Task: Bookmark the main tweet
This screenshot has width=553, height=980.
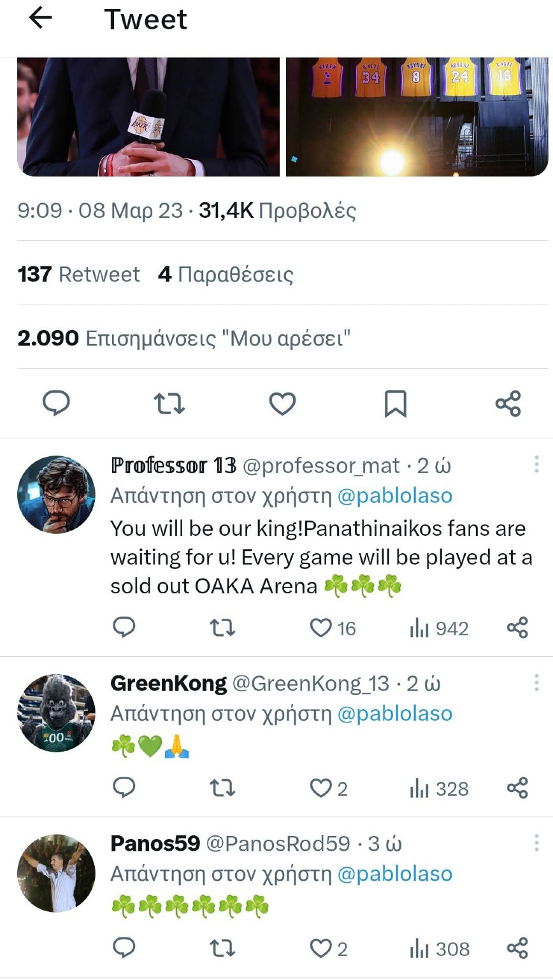Action: [395, 404]
